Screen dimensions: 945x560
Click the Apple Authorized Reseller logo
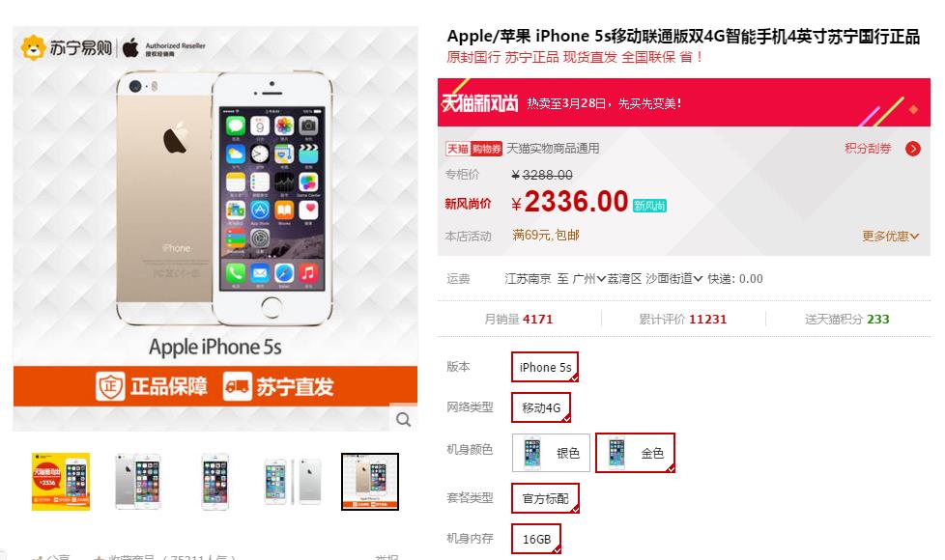coord(164,48)
